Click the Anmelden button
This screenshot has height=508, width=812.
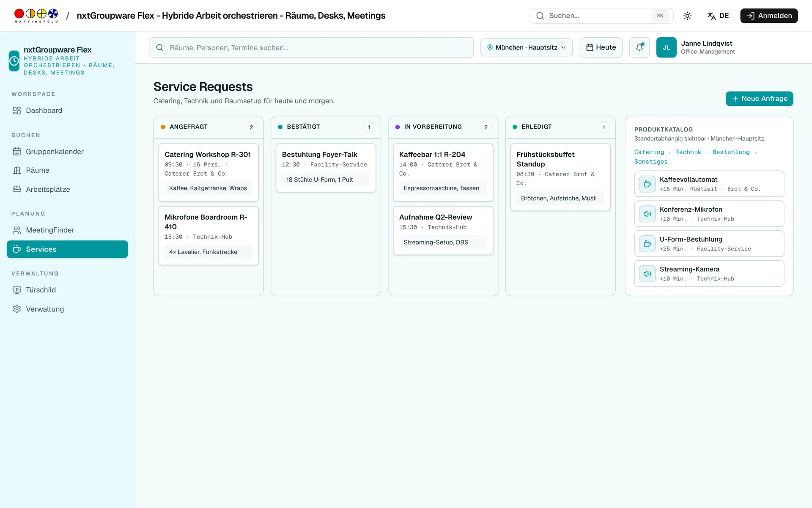pos(768,16)
